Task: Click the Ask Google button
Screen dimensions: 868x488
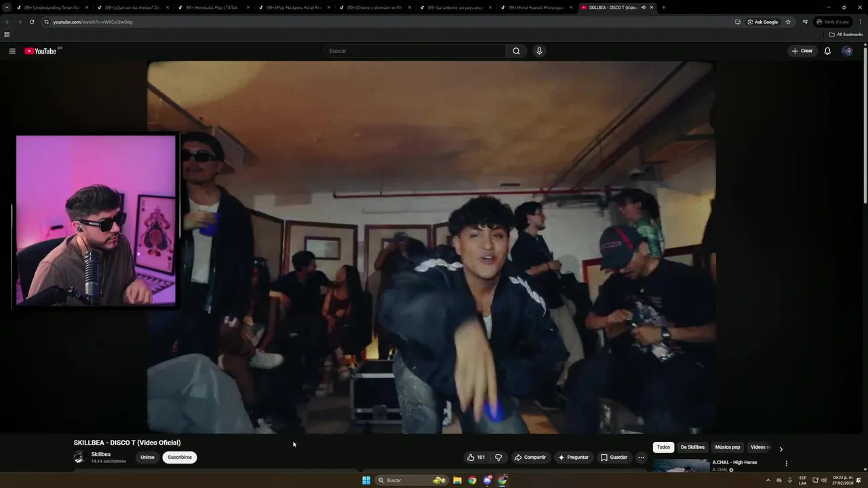Action: (763, 22)
